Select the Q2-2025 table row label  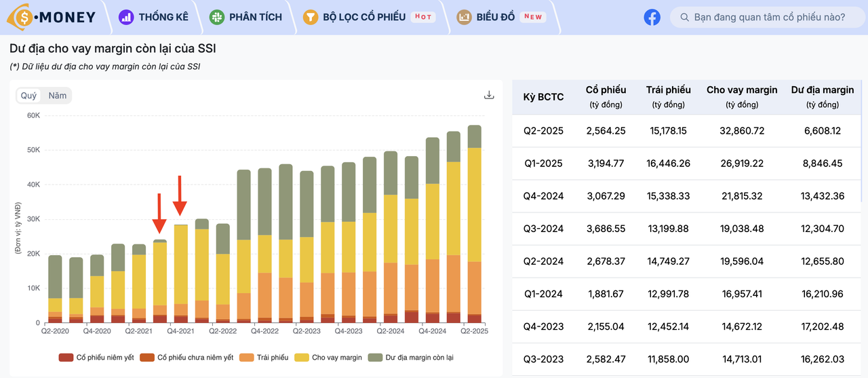click(543, 131)
